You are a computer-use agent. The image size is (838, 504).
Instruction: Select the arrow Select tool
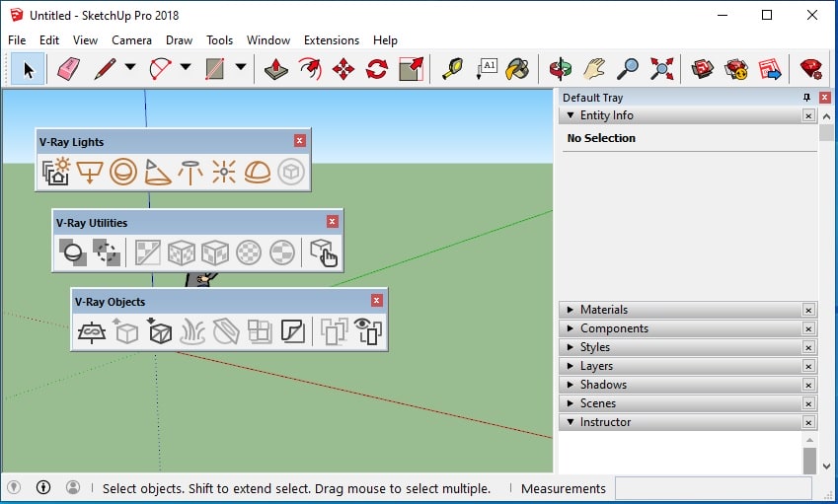pyautogui.click(x=28, y=69)
